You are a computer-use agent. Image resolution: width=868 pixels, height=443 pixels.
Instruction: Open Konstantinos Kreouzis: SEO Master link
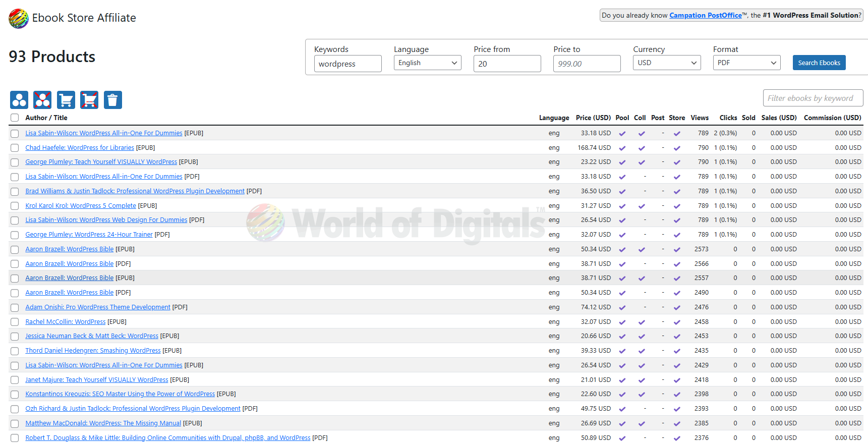tap(120, 394)
